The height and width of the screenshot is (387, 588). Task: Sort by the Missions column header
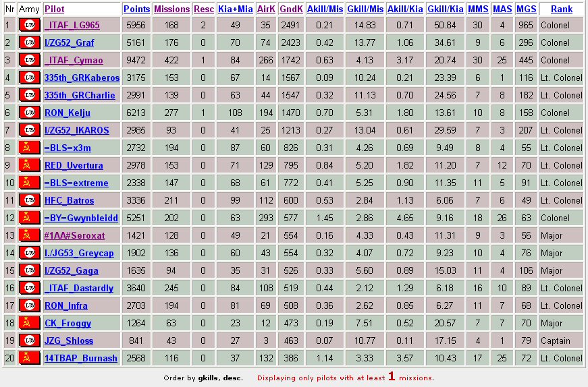click(x=171, y=9)
